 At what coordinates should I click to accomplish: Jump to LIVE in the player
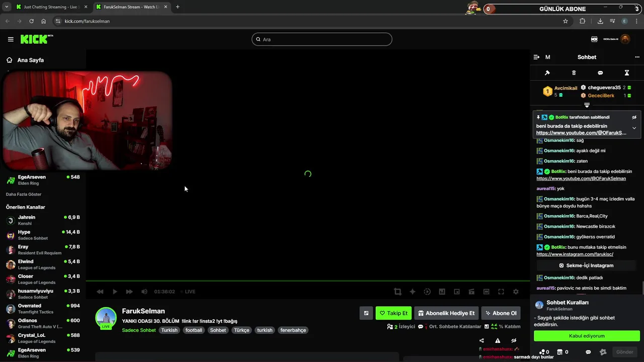(x=188, y=292)
